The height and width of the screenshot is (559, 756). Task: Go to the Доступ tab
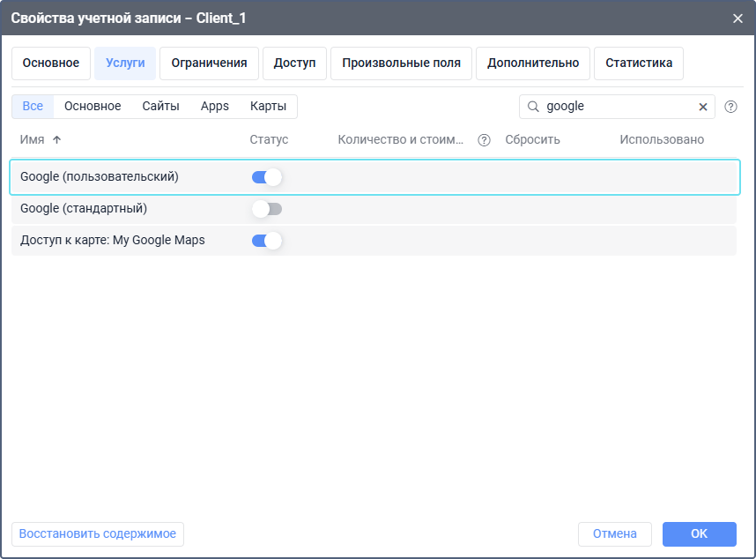coord(294,63)
